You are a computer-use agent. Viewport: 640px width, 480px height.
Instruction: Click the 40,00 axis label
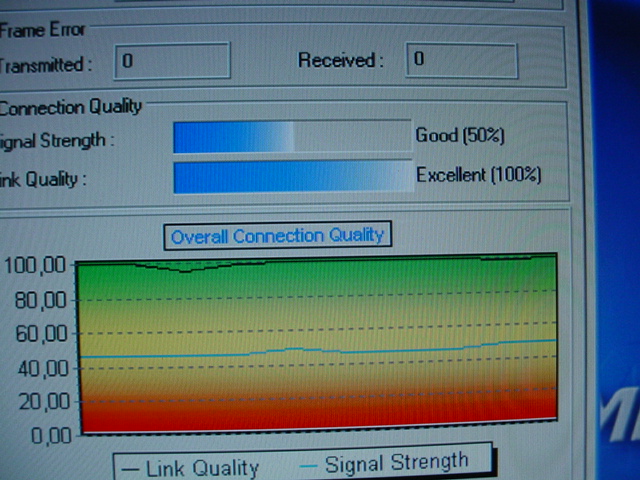(43, 369)
